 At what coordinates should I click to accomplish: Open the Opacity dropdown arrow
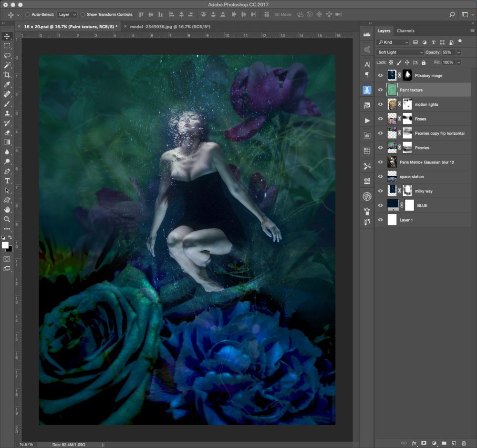click(459, 52)
